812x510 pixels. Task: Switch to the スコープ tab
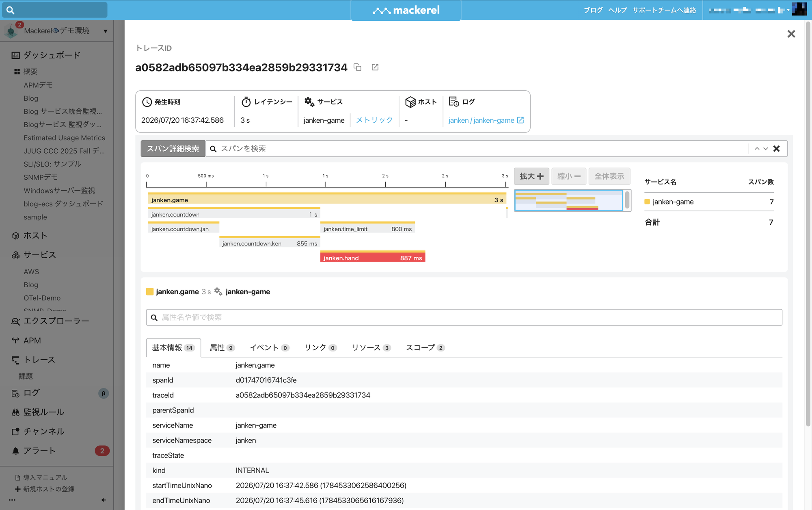(x=425, y=348)
